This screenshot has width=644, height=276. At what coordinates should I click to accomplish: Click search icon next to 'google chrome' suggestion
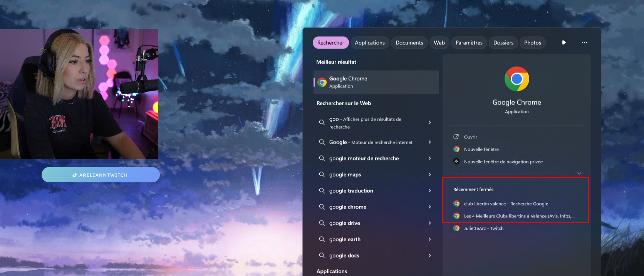(x=322, y=207)
